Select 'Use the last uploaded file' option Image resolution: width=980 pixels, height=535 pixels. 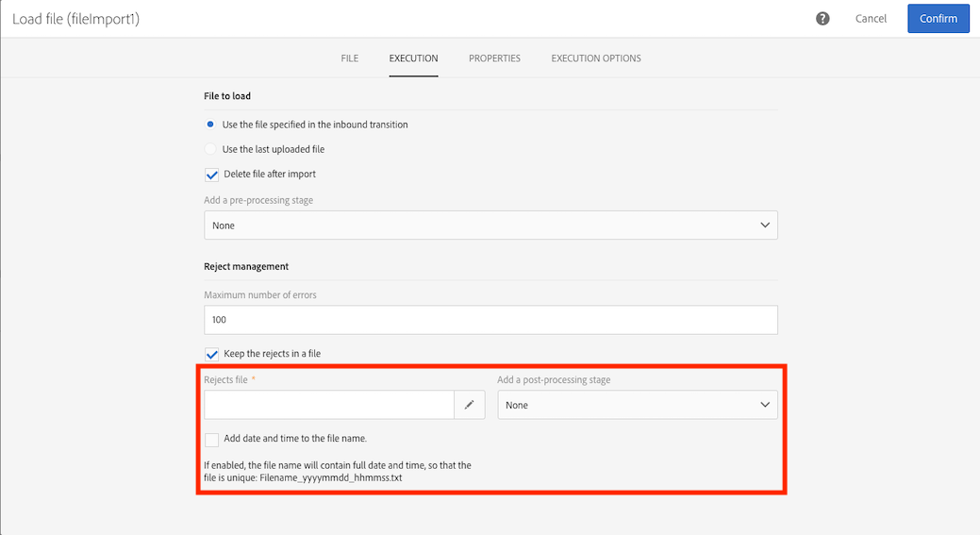(210, 149)
